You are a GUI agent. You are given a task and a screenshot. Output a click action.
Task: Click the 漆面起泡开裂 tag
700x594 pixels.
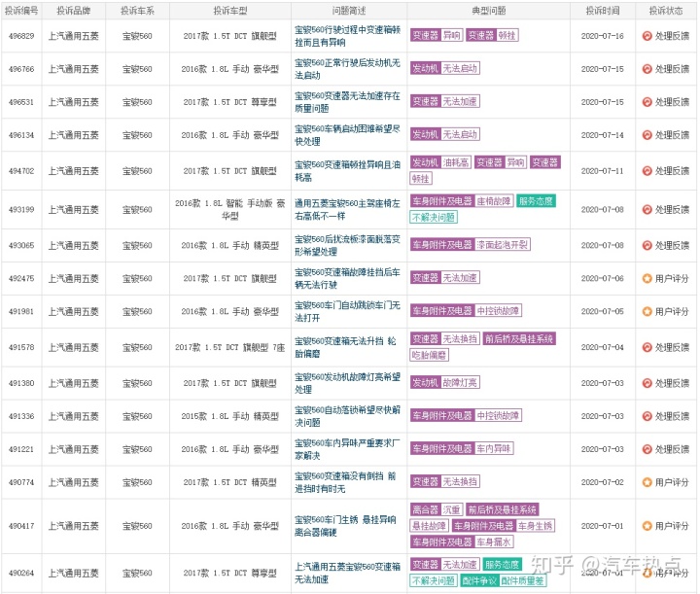pos(502,245)
